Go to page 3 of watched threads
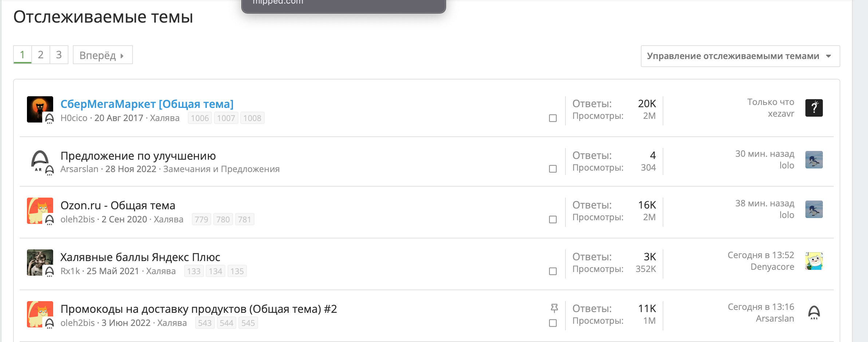Viewport: 868px width, 342px height. tap(59, 55)
